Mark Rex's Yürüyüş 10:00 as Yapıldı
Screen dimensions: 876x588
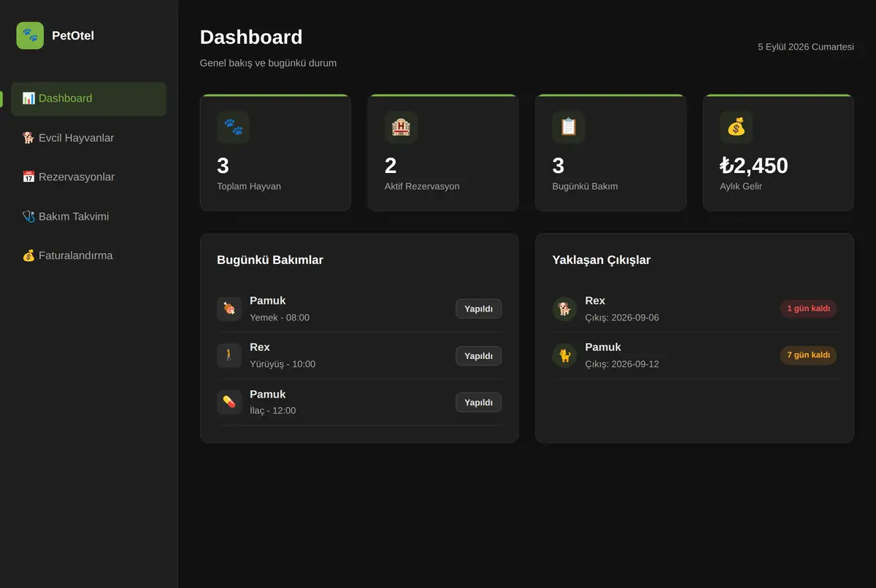pyautogui.click(x=478, y=355)
